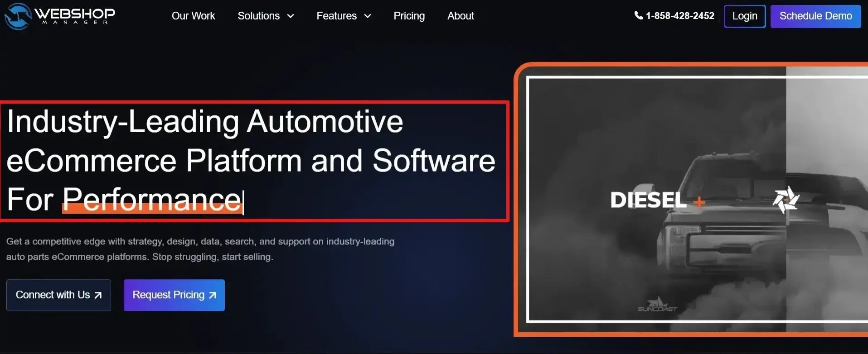Screen dimensions: 868x354
Task: Click the DIESEL text in the showcase
Action: coord(648,200)
